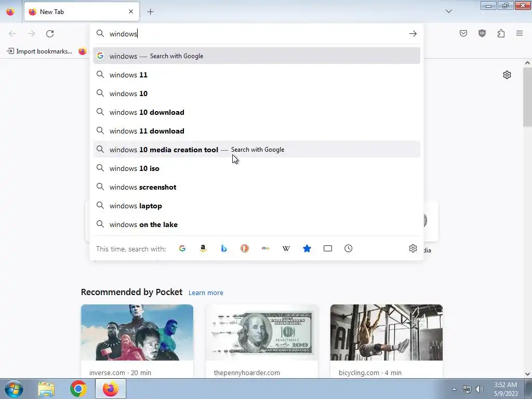Select the New Tab tab

[82, 11]
